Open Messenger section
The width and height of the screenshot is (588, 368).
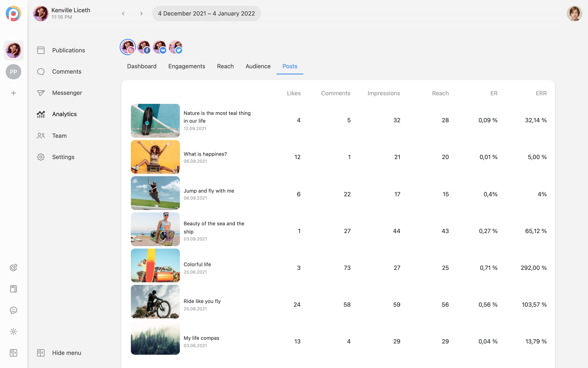tap(67, 93)
